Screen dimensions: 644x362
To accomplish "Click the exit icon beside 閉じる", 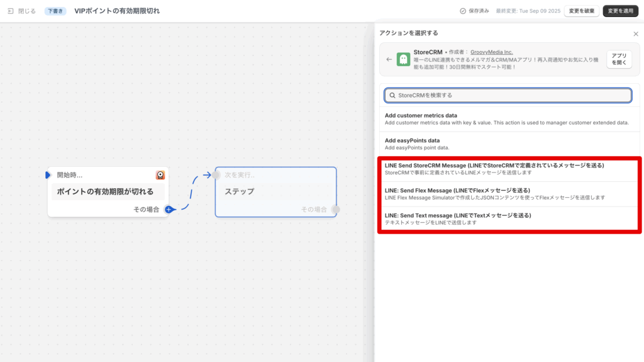I will point(11,11).
